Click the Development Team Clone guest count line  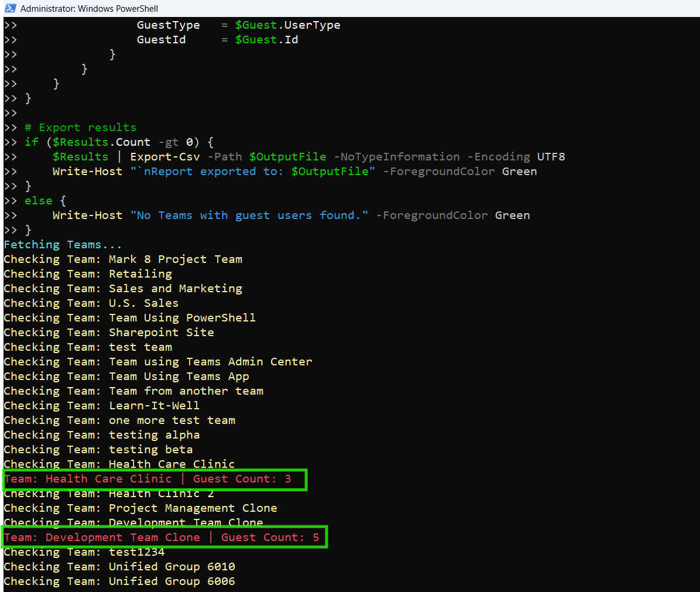tap(162, 538)
